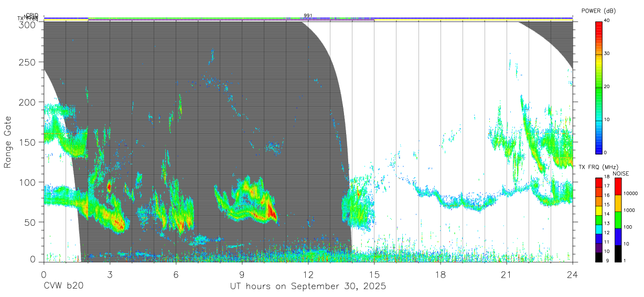Click the 10000 label on NOISE scale
Image resolution: width=644 pixels, height=297 pixels.
pyautogui.click(x=630, y=194)
